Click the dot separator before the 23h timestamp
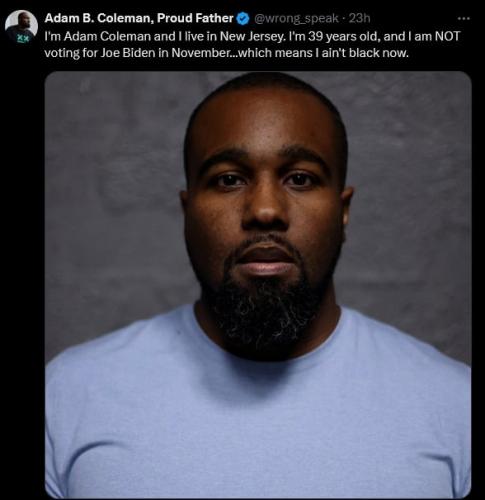The image size is (485, 500). click(344, 19)
